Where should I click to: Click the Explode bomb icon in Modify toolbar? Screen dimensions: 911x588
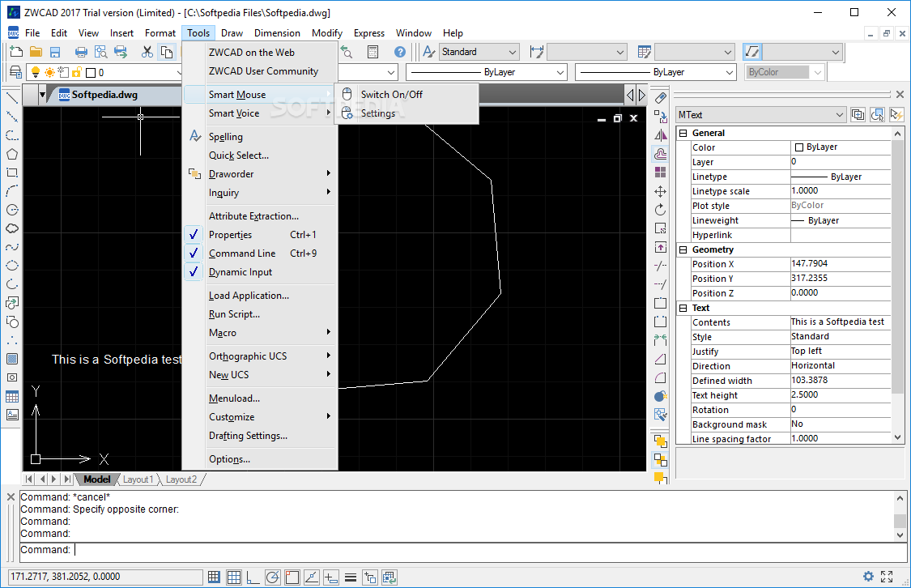click(x=661, y=396)
